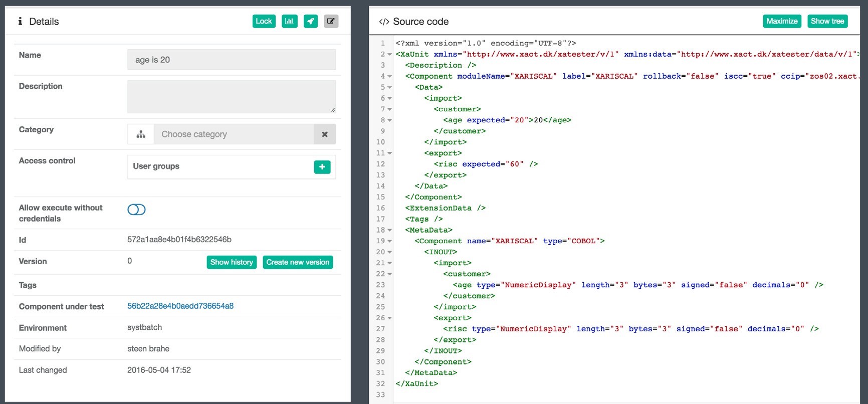Click the Lock button in Details

(264, 21)
